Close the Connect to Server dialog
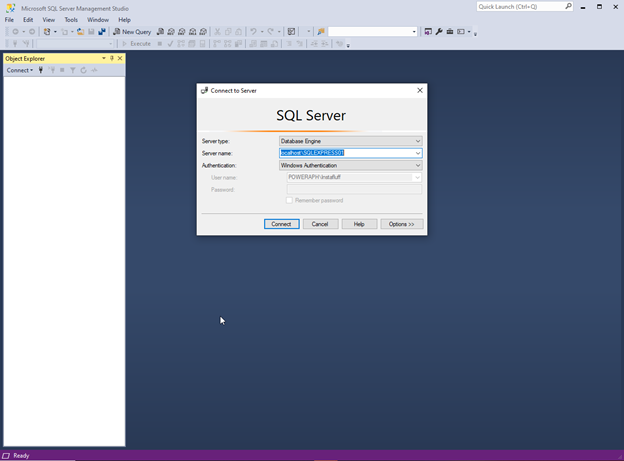 420,90
